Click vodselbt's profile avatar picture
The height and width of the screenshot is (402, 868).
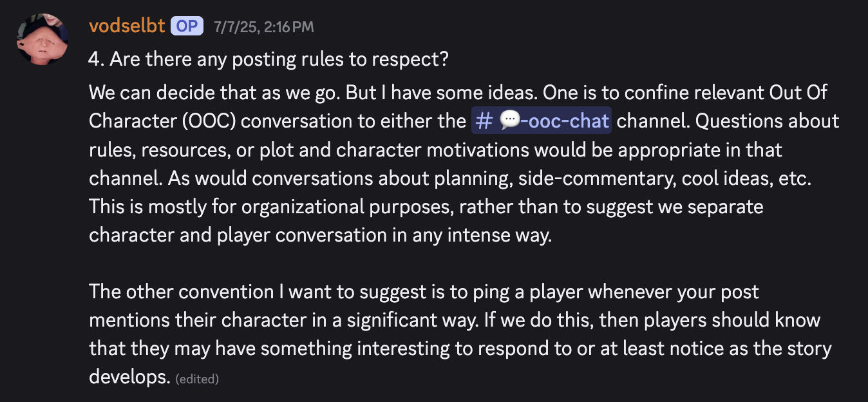click(x=42, y=39)
